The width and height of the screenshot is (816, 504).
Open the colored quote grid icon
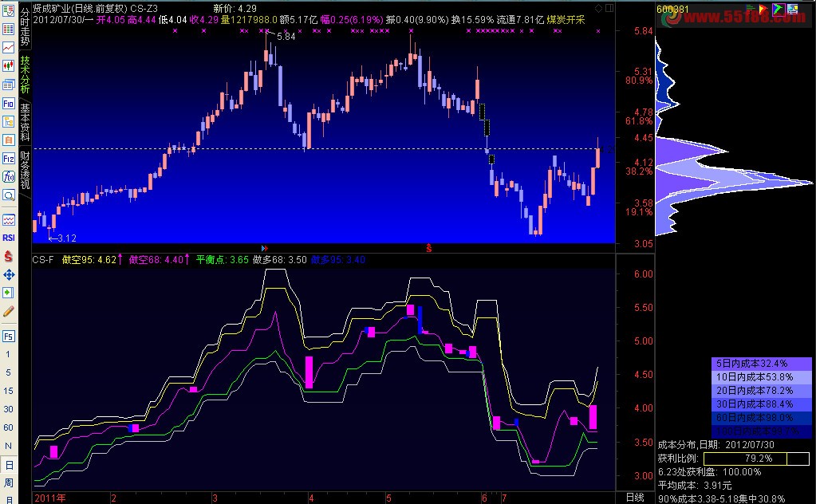[x=8, y=29]
